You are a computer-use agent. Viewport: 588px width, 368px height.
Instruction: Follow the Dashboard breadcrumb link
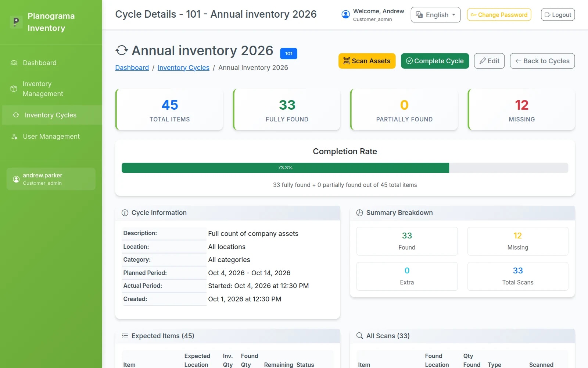pos(132,68)
